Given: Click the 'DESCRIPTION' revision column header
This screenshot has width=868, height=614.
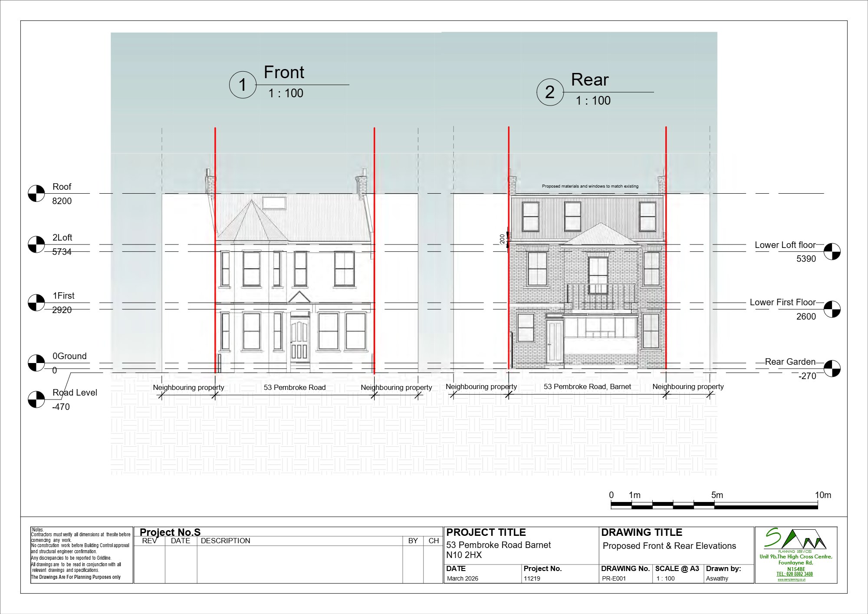Looking at the screenshot, I should [225, 541].
